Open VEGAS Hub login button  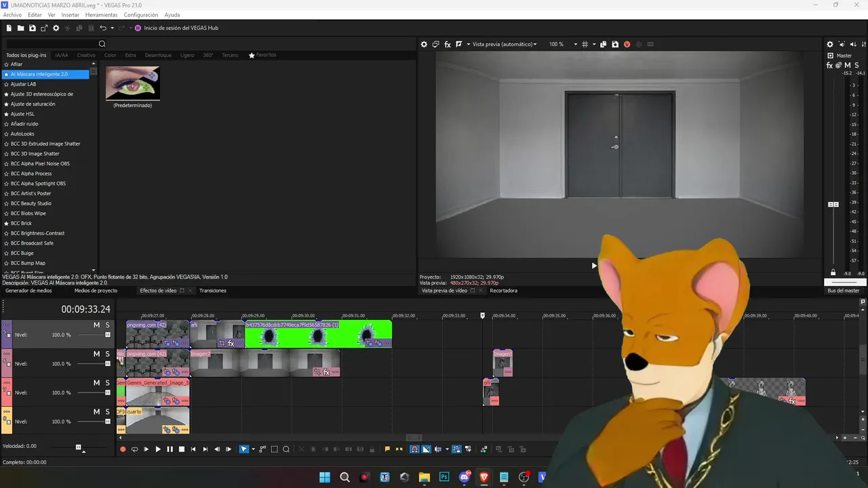[176, 28]
